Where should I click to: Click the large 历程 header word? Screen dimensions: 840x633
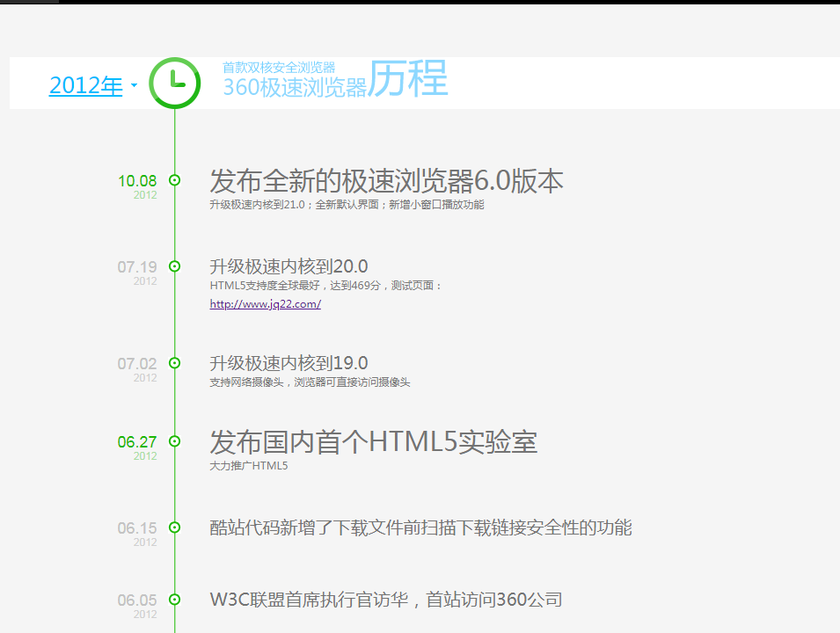point(407,78)
